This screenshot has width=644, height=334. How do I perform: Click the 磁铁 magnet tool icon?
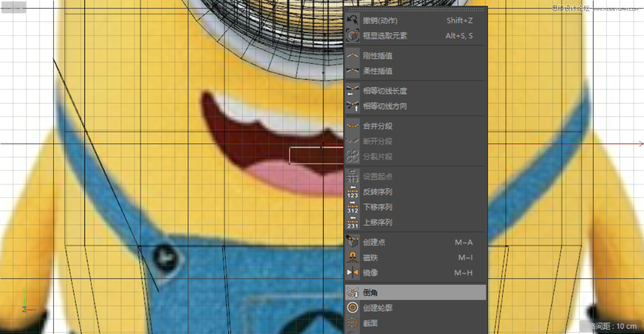pyautogui.click(x=352, y=258)
